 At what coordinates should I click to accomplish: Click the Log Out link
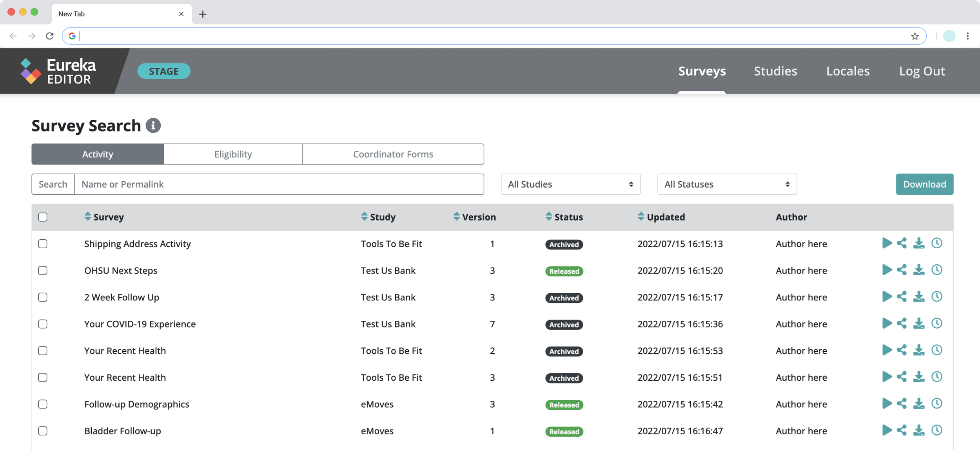(922, 71)
